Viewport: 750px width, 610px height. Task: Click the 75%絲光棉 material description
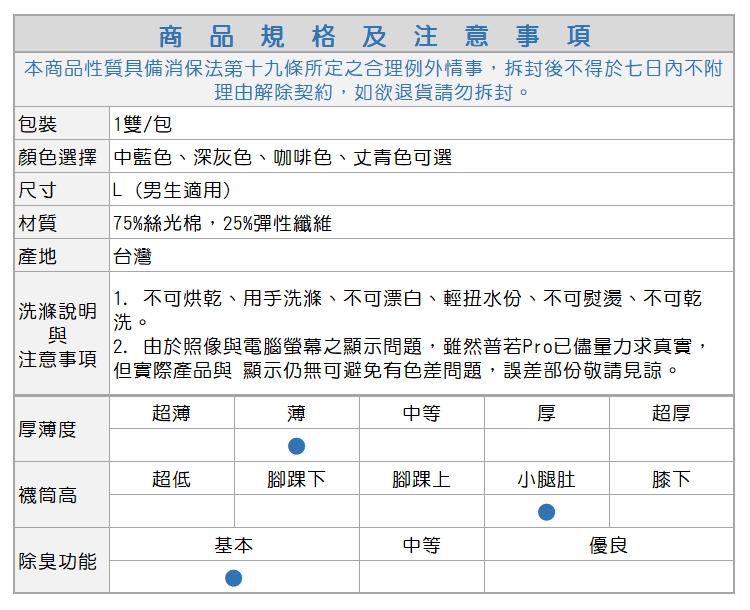pyautogui.click(x=222, y=223)
